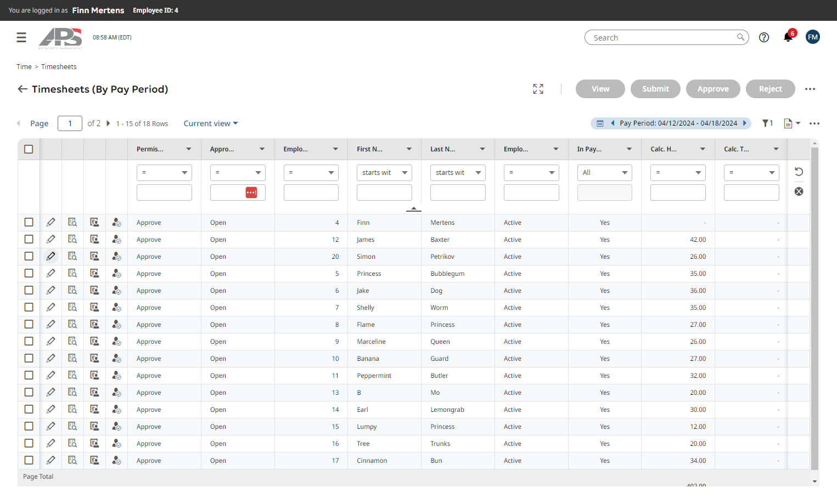Open red ellipsis in approval filter box
Screen dimensions: 837x504
click(x=251, y=192)
